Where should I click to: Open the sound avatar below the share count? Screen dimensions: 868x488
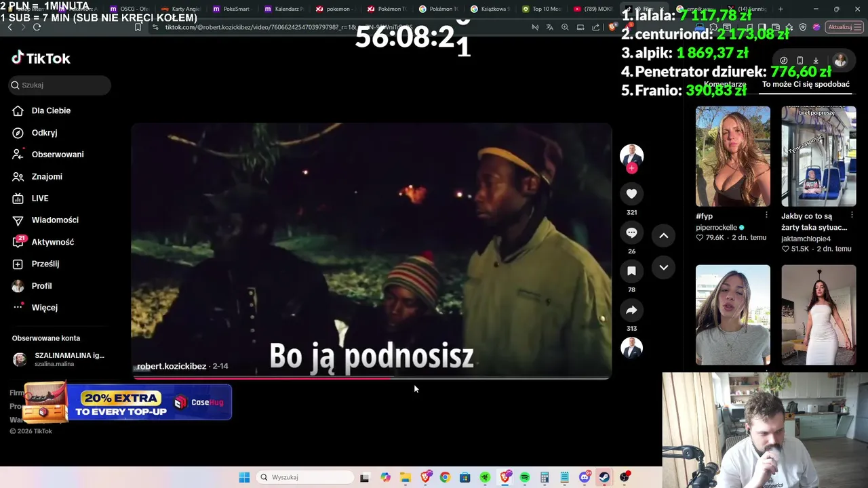(631, 348)
